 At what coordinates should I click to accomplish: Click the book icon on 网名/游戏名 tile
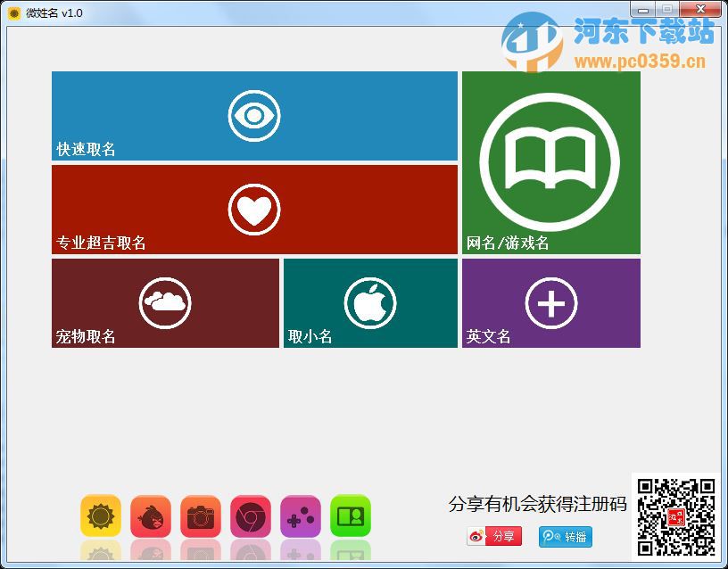click(550, 162)
